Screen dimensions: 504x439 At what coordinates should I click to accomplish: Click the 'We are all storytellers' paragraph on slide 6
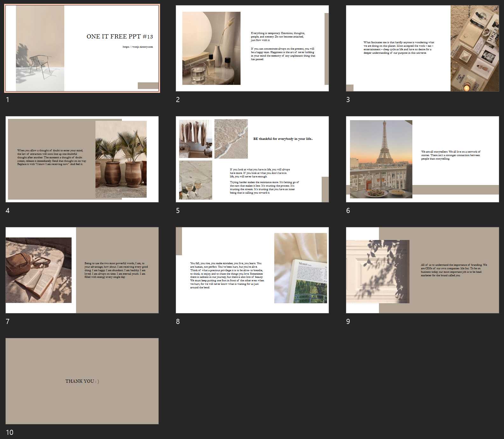451,155
